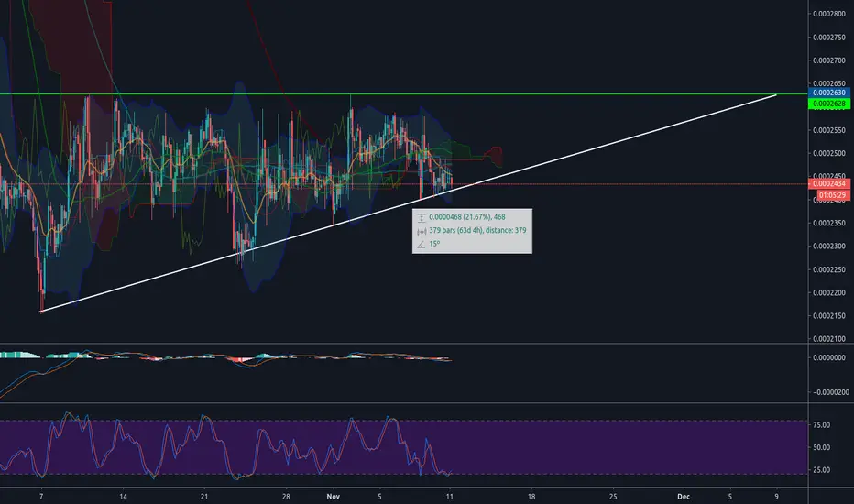Click date 25 on the time axis

[x=613, y=497]
